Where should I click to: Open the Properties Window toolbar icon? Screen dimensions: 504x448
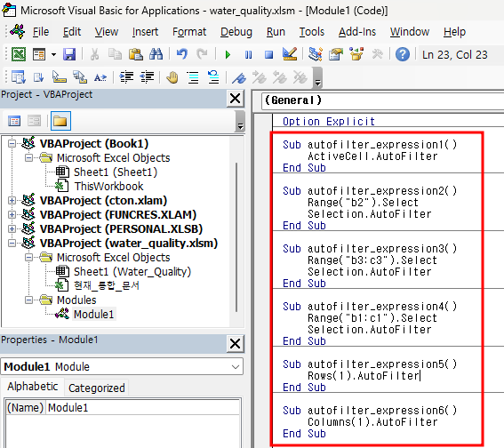tap(336, 54)
